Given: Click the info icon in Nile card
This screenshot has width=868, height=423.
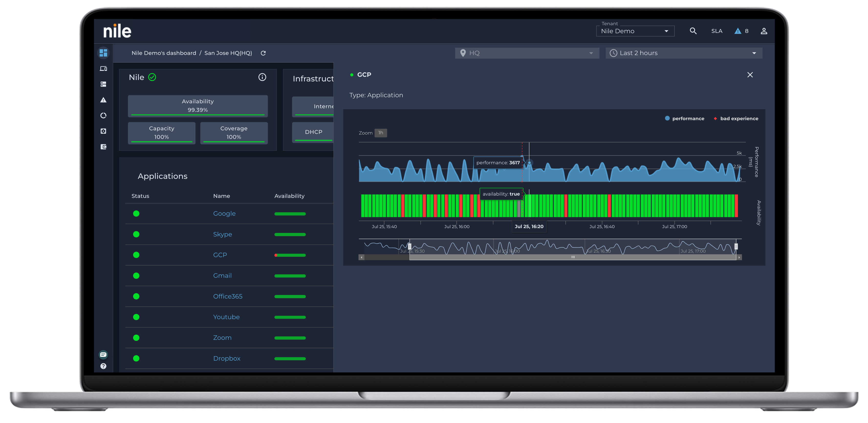Looking at the screenshot, I should click(262, 77).
